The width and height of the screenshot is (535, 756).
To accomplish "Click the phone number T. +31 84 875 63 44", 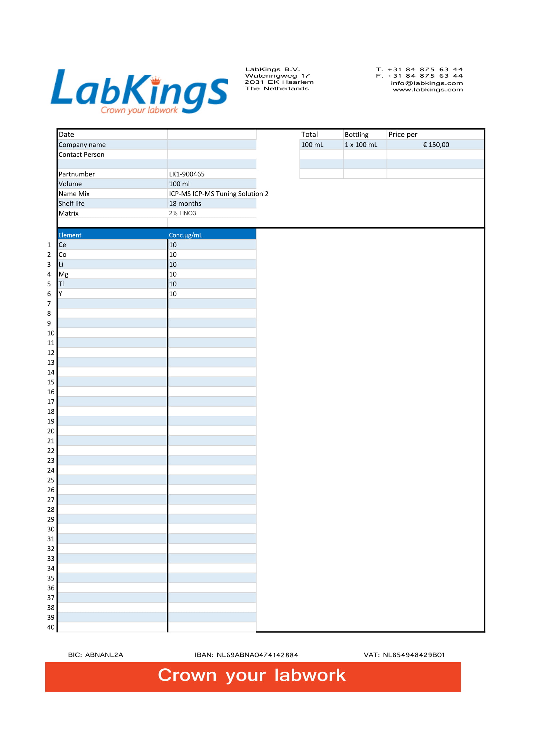I will pyautogui.click(x=420, y=69).
